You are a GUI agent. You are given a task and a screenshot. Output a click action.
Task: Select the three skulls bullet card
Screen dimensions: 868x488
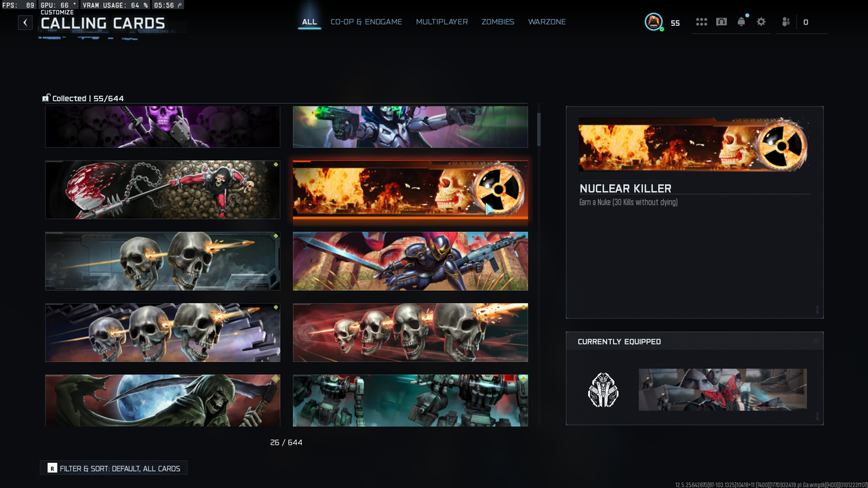pyautogui.click(x=163, y=332)
